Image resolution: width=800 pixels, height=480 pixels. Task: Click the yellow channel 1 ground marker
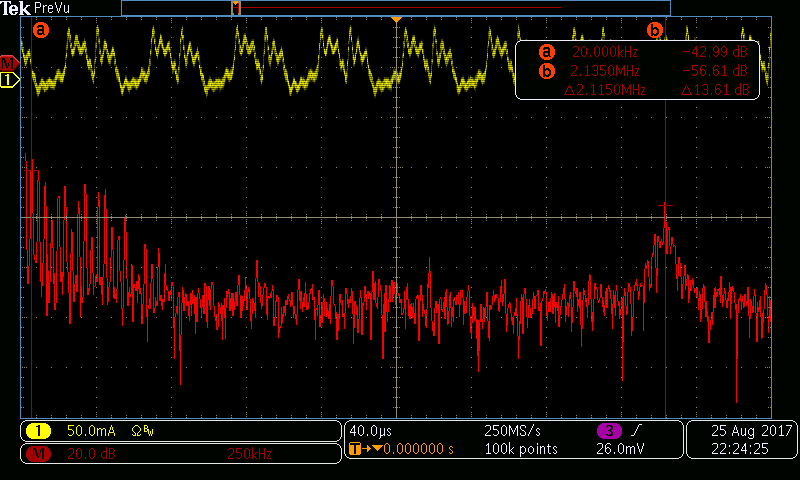click(x=9, y=79)
